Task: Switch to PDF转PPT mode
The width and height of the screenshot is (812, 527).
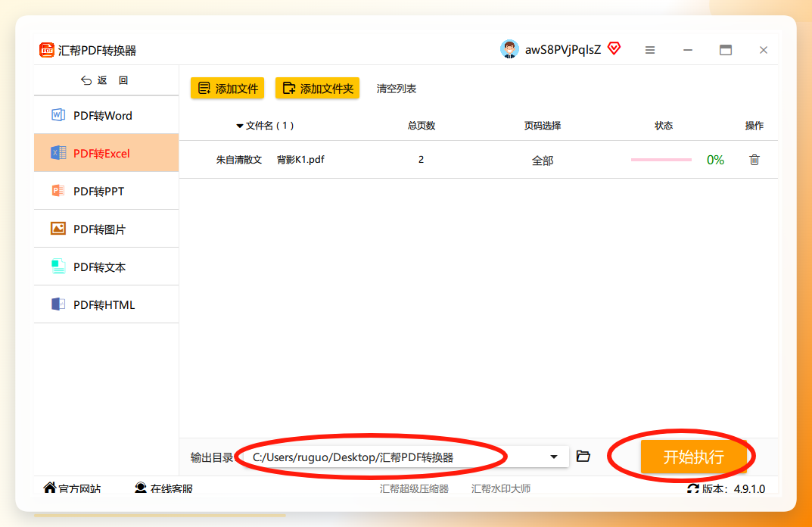Action: (x=107, y=191)
